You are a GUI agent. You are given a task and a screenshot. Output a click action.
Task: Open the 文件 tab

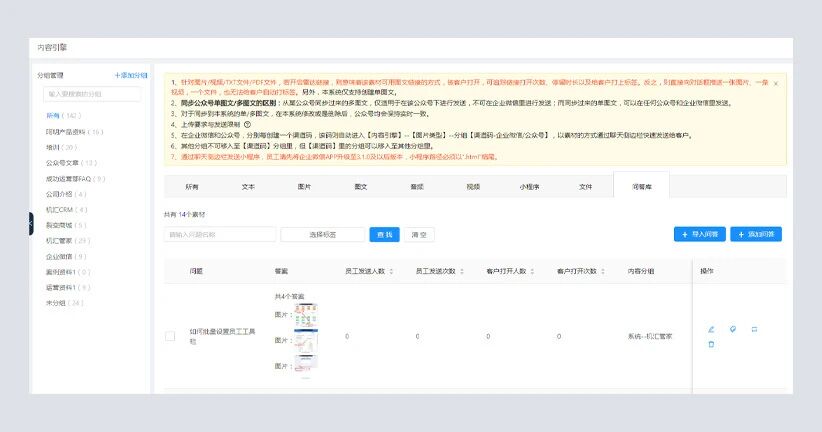tap(586, 187)
